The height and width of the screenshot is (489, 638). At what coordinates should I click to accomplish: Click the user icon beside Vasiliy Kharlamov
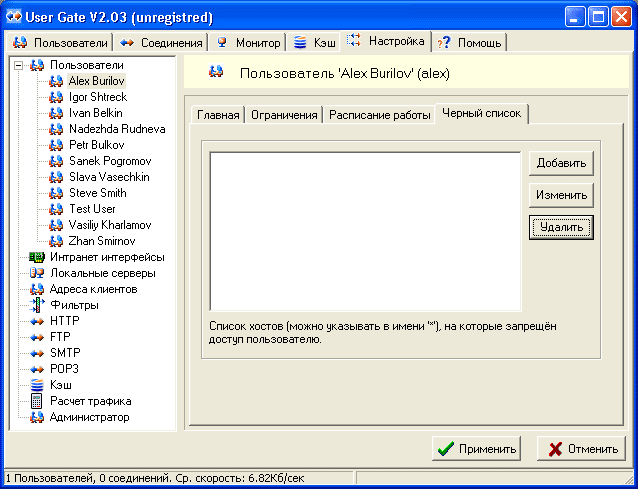pos(56,225)
